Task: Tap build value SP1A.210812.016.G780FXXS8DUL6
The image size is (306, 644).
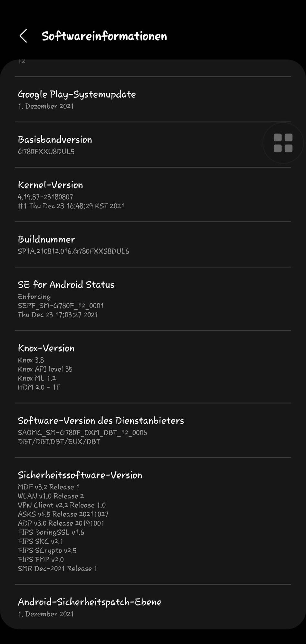Action: point(73,251)
